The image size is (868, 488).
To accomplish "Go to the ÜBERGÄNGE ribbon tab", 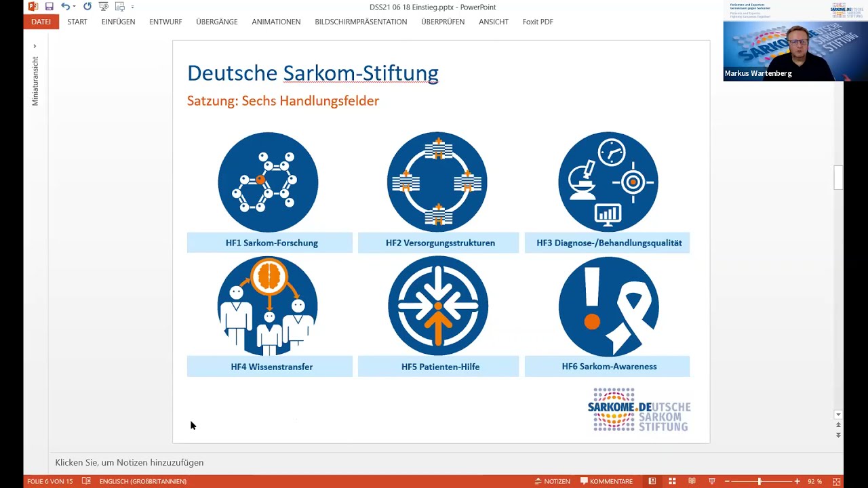I will click(x=217, y=22).
